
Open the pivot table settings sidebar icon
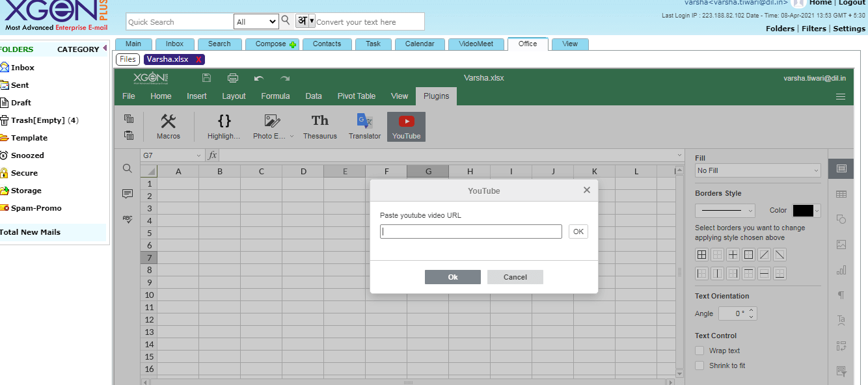tap(841, 346)
